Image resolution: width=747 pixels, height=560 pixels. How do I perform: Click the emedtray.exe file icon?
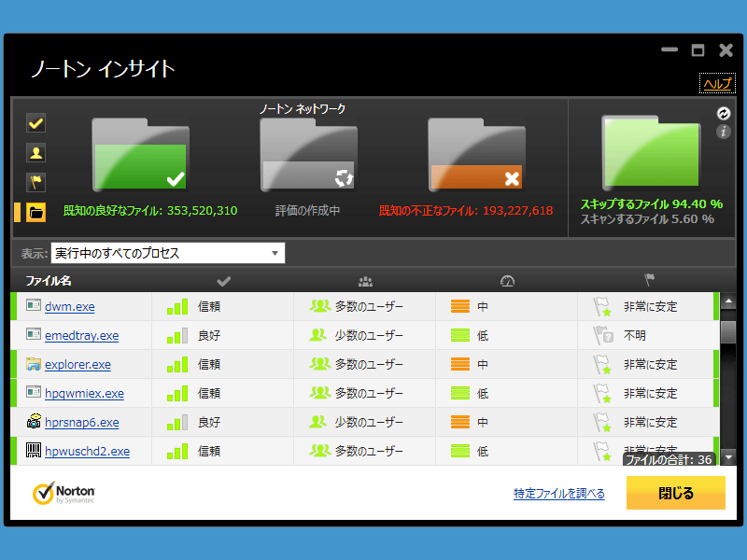click(34, 334)
